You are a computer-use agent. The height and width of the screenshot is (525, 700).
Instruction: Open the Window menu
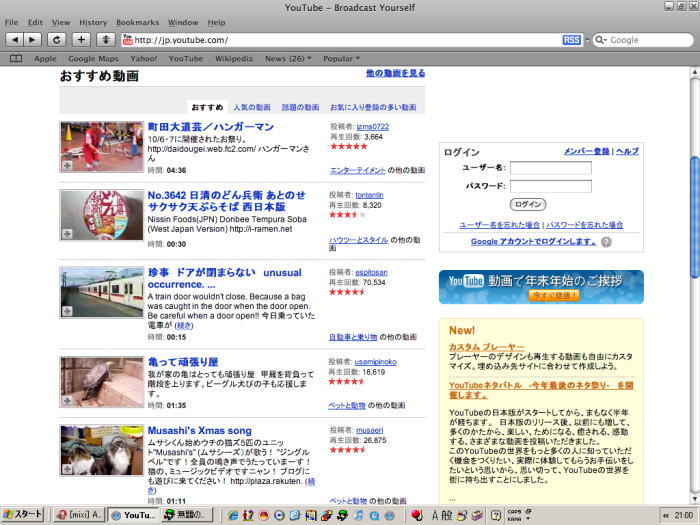[x=183, y=22]
